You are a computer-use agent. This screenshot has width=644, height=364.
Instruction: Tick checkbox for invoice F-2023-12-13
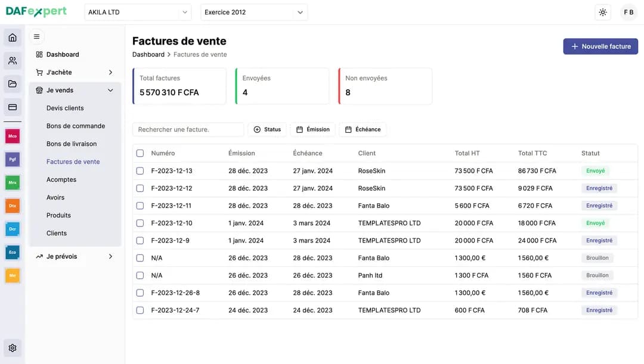(x=140, y=171)
